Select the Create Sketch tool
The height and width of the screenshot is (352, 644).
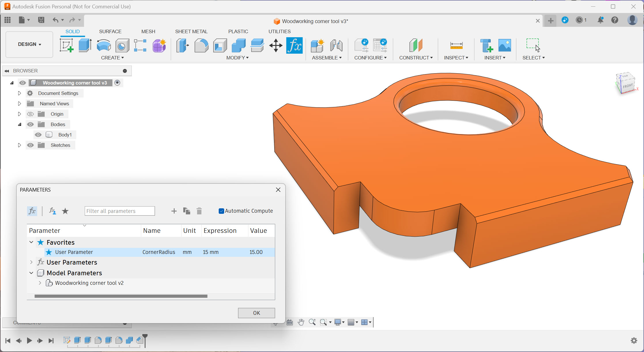pos(67,45)
